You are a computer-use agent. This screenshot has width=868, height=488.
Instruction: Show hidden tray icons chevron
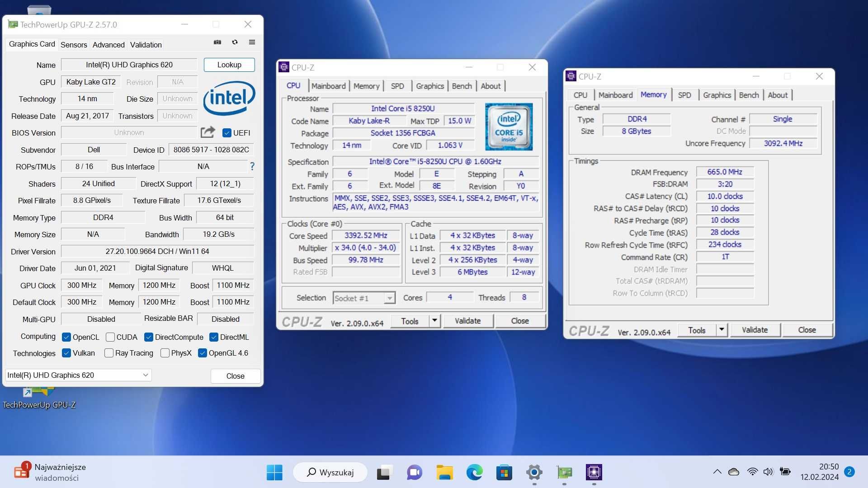[717, 472]
